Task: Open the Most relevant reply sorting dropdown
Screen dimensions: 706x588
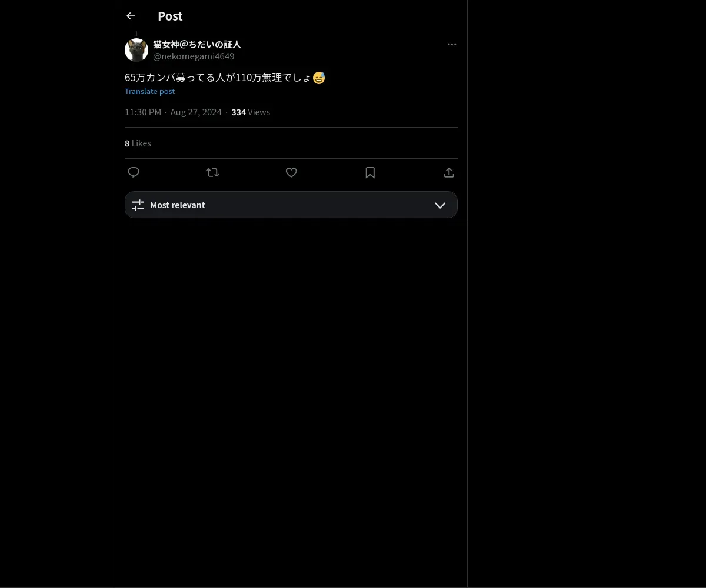Action: coord(291,205)
